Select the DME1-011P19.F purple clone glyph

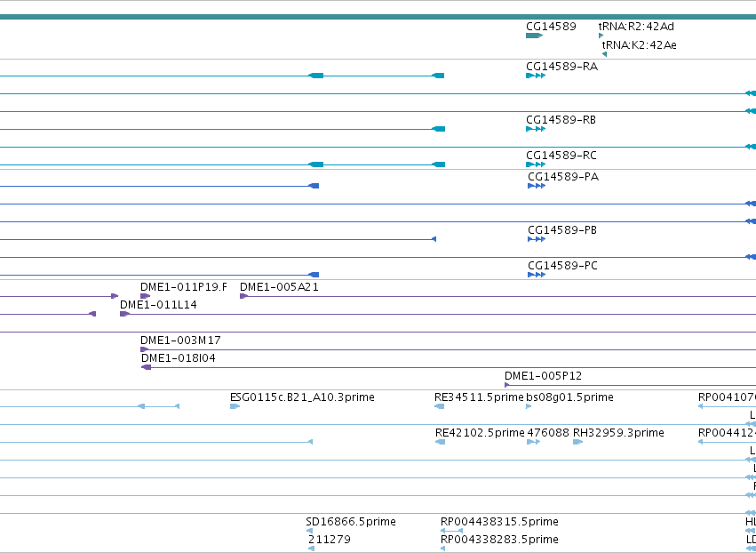(x=145, y=296)
